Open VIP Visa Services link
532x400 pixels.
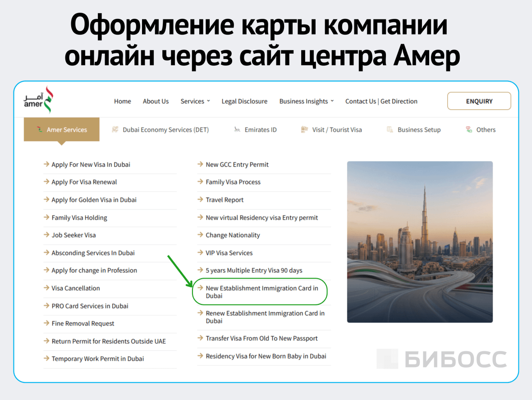coord(229,253)
